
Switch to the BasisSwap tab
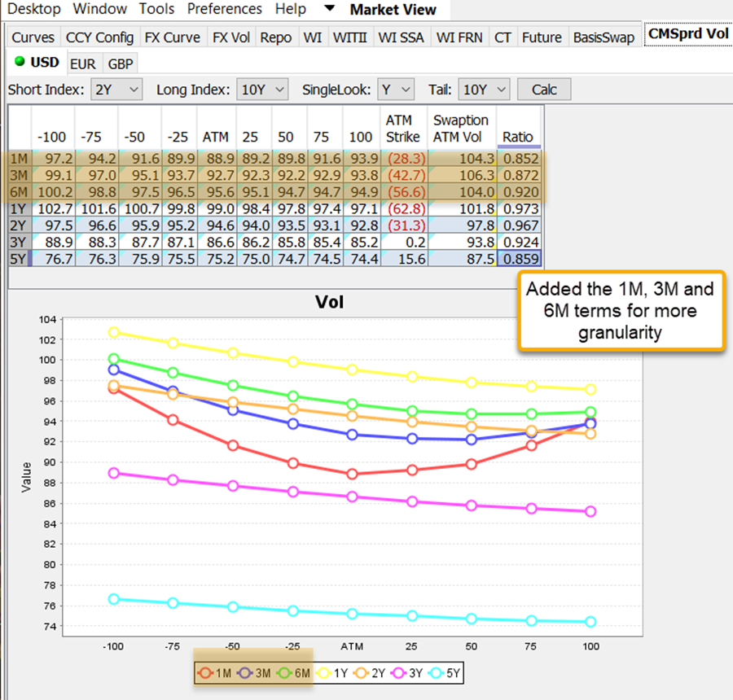point(604,37)
